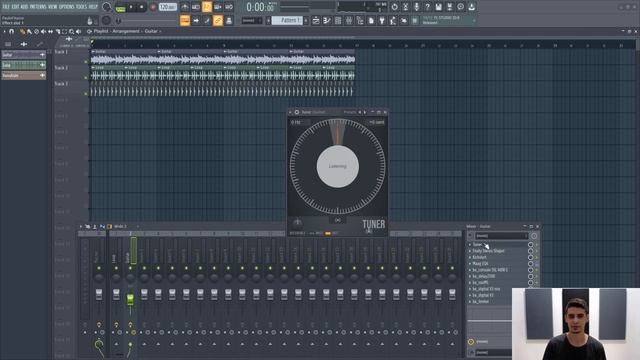
Task: Open the Browser window icon
Action: point(360,20)
